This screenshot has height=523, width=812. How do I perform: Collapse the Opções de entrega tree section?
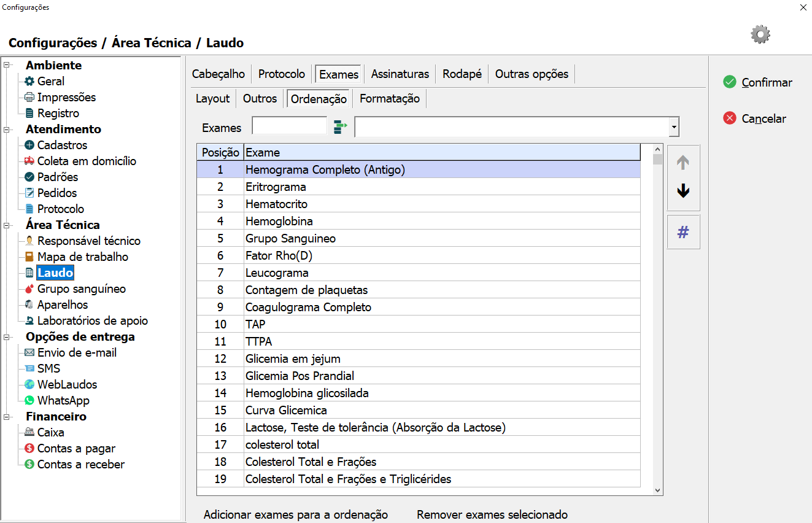[x=7, y=336]
